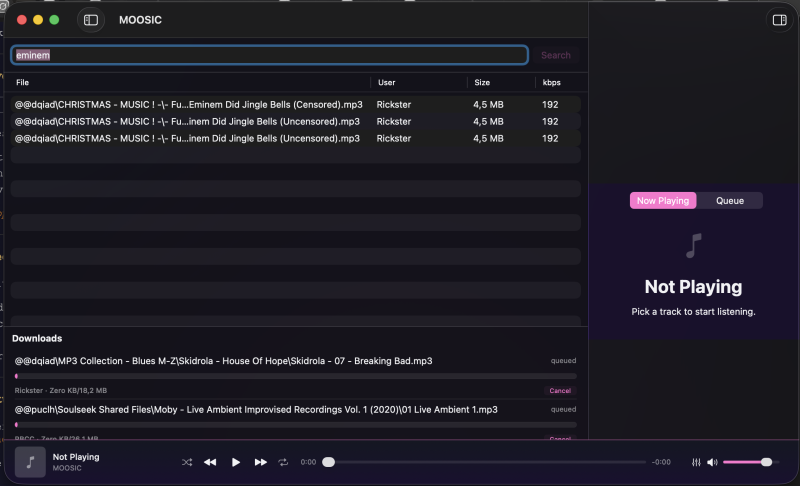The image size is (800, 486).
Task: Open the equalizer settings icon
Action: click(x=696, y=462)
